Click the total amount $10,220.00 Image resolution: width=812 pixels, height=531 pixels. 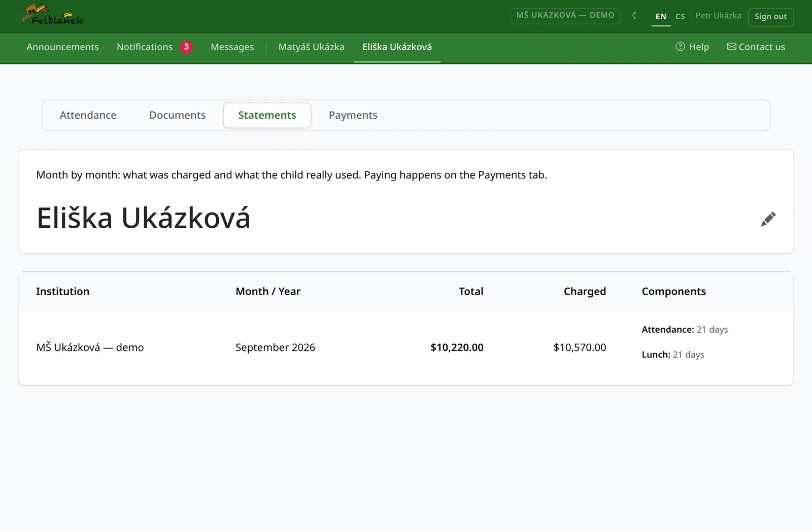coord(457,347)
